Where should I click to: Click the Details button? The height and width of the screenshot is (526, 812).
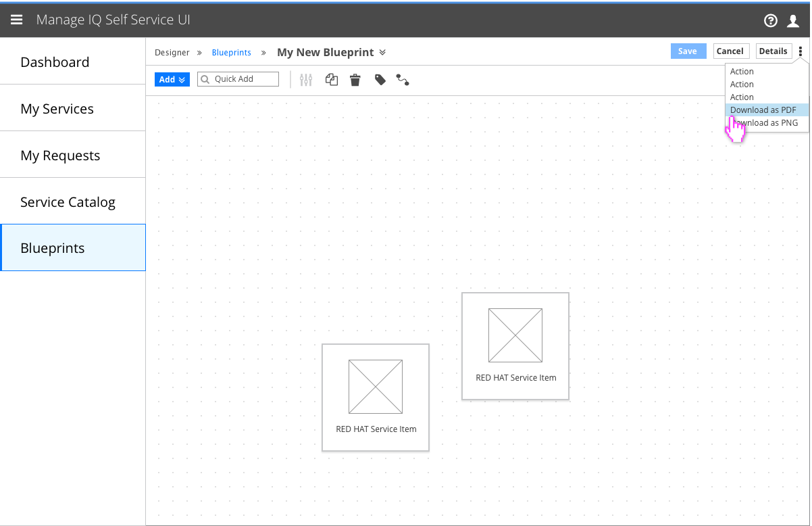(x=773, y=51)
